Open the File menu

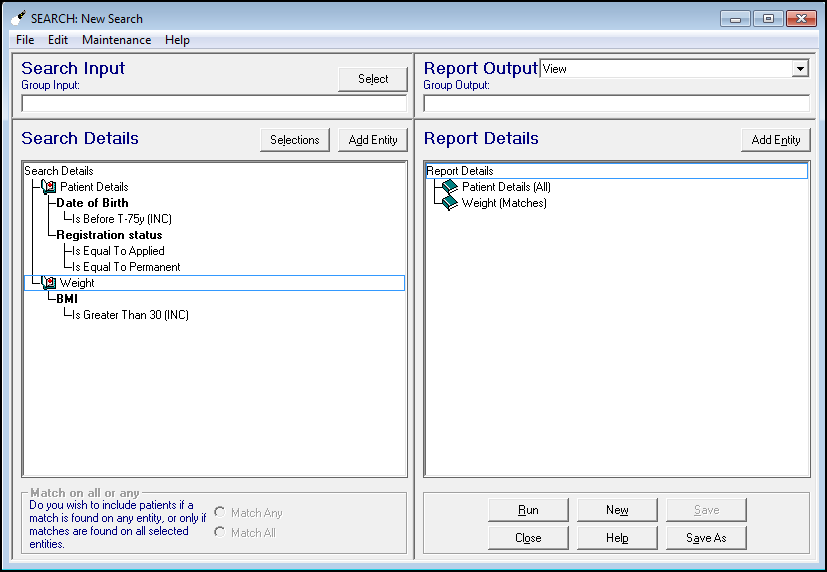[x=25, y=40]
